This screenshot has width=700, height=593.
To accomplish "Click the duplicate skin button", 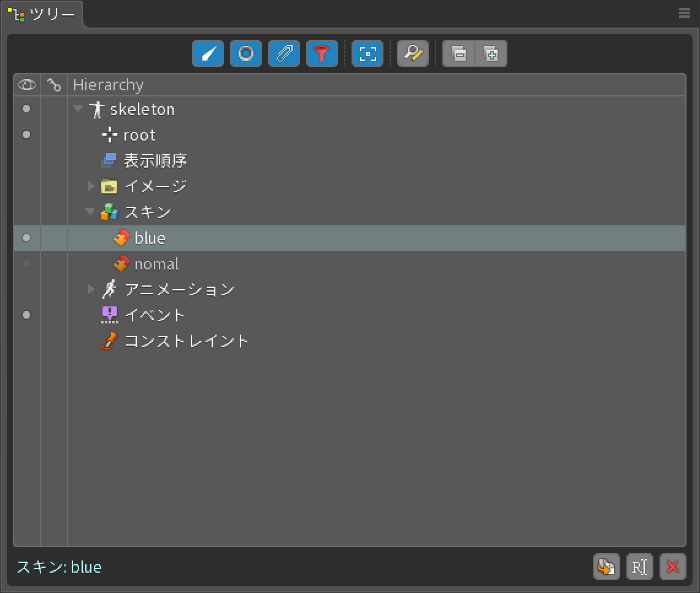I will point(606,567).
